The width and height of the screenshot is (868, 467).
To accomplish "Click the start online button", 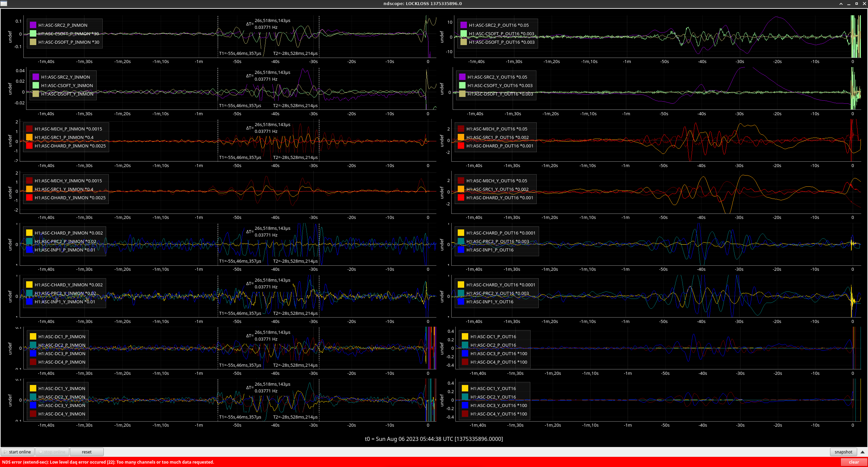I will click(18, 452).
